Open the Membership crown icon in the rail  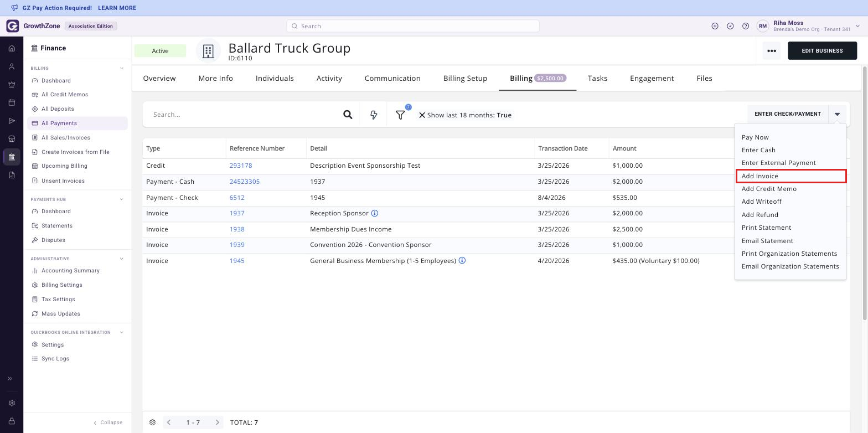12,85
